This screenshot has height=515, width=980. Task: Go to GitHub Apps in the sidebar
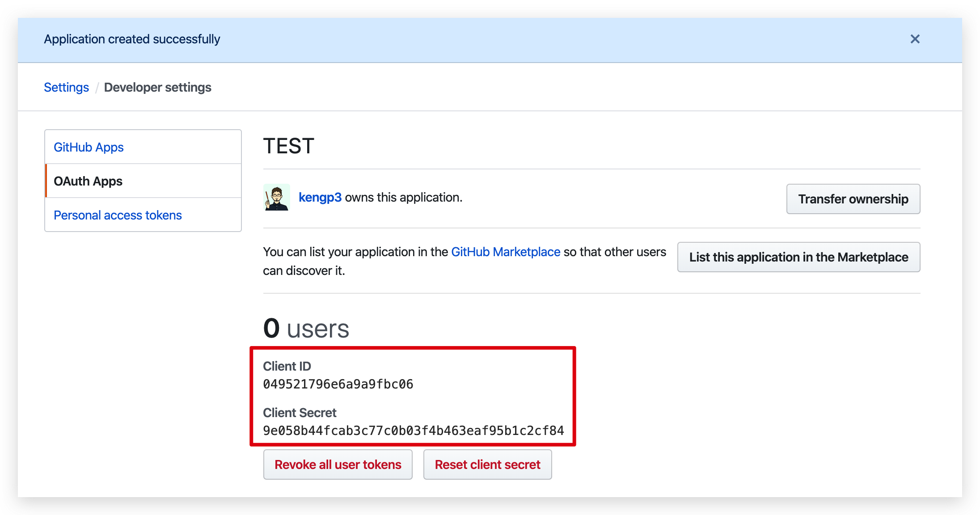[x=143, y=147]
